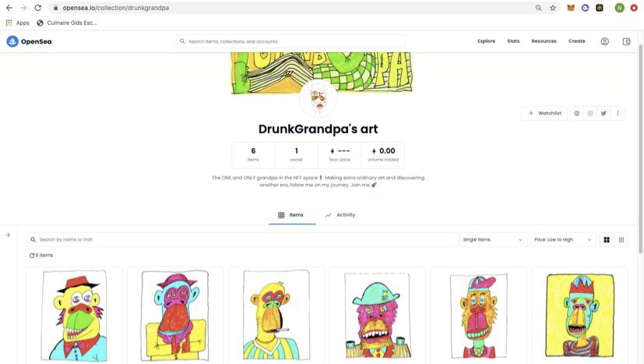This screenshot has width=644, height=364.
Task: Click the search field for items, collections, accounts
Action: coord(290,41)
